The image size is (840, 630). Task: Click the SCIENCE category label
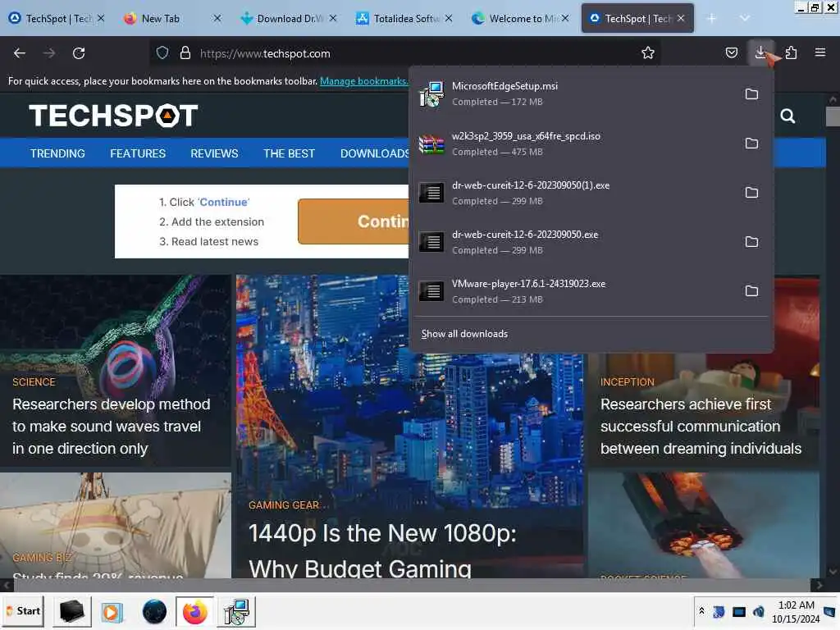(x=34, y=382)
